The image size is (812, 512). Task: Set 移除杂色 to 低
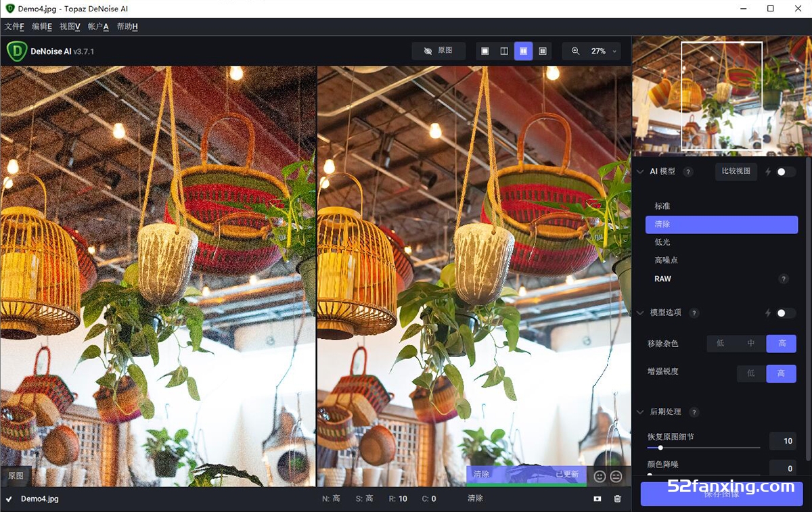(721, 344)
